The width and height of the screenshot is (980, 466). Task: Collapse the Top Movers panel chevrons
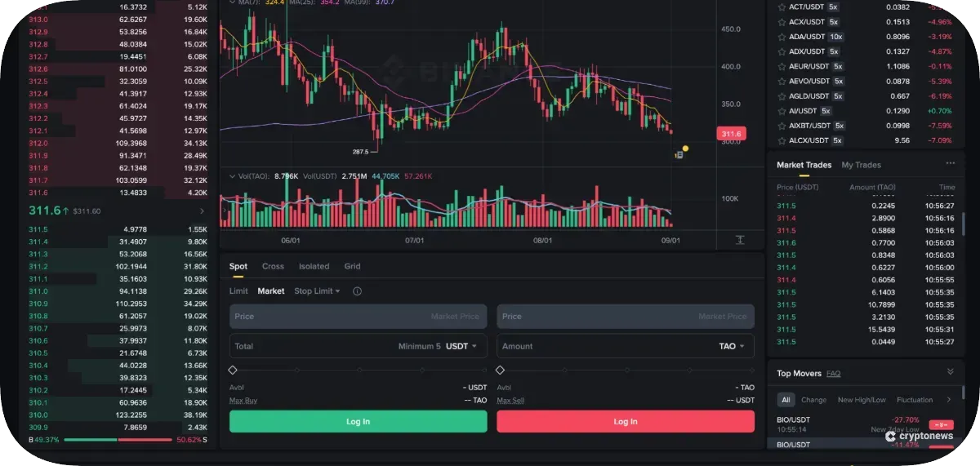[x=950, y=372]
